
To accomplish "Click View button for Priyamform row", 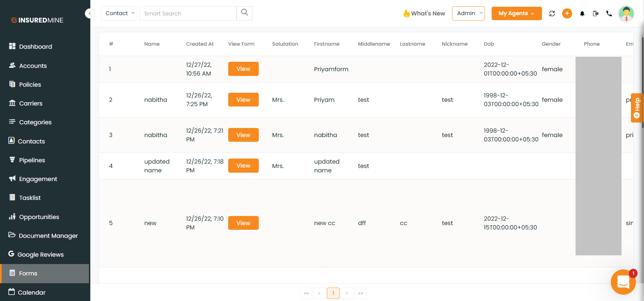I will coord(243,69).
